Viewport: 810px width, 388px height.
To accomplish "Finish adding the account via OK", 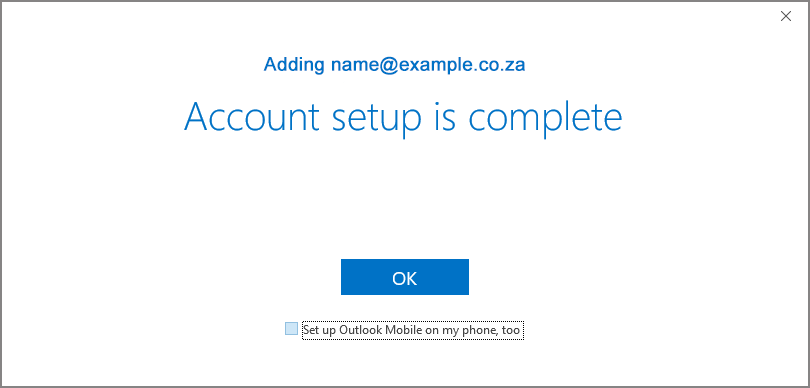I will pos(404,277).
